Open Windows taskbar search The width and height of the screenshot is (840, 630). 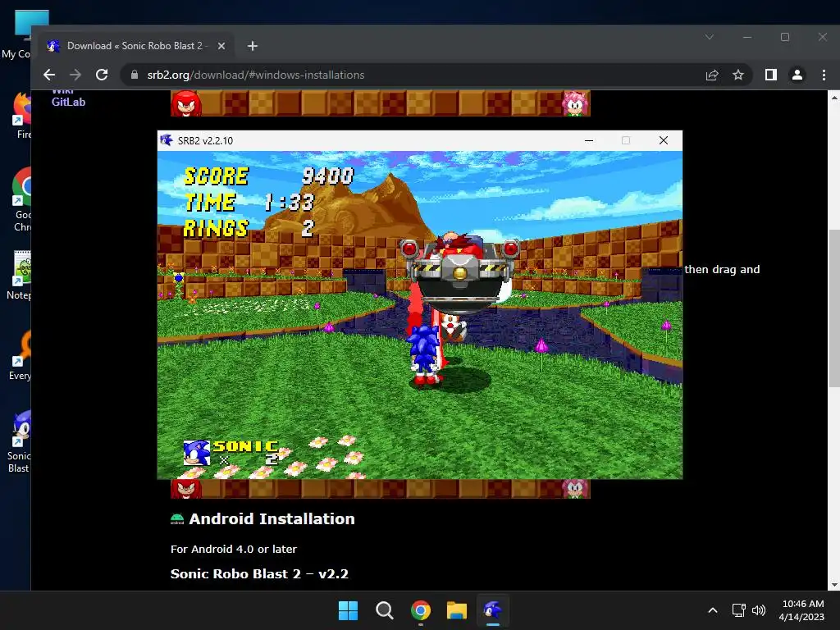pyautogui.click(x=385, y=610)
